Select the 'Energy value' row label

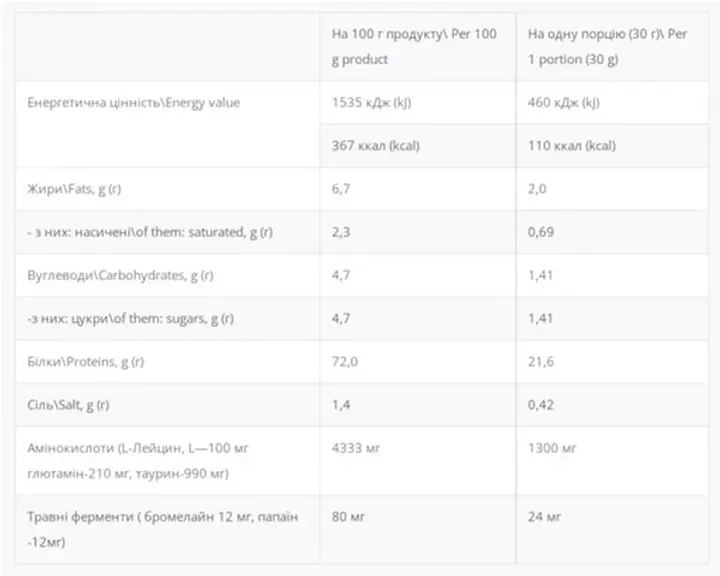(133, 102)
